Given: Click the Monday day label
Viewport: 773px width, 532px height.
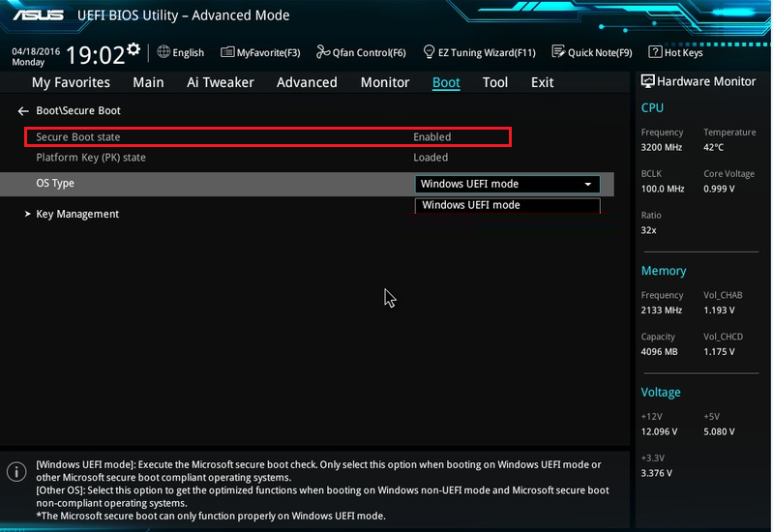Looking at the screenshot, I should pyautogui.click(x=28, y=62).
